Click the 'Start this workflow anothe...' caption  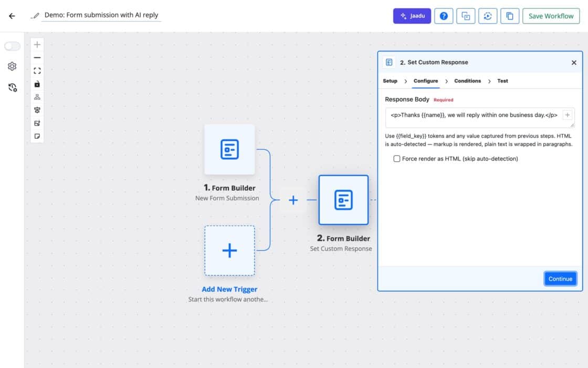[x=228, y=299]
